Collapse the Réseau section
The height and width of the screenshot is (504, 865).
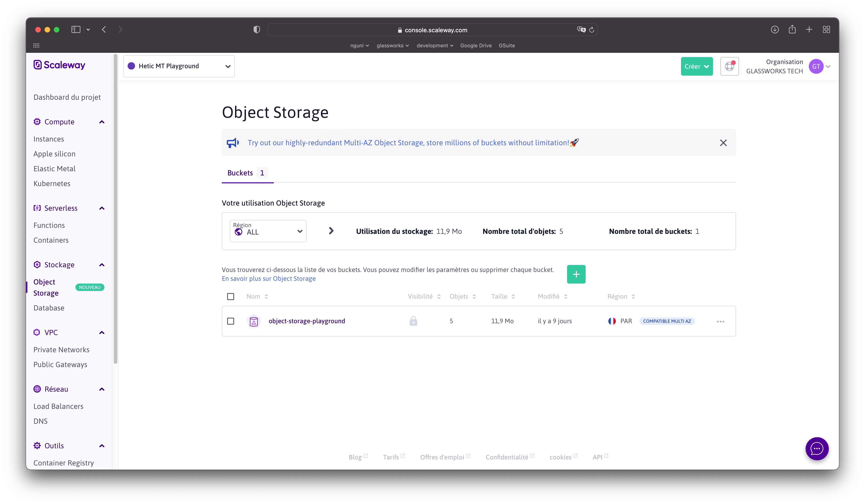click(102, 389)
